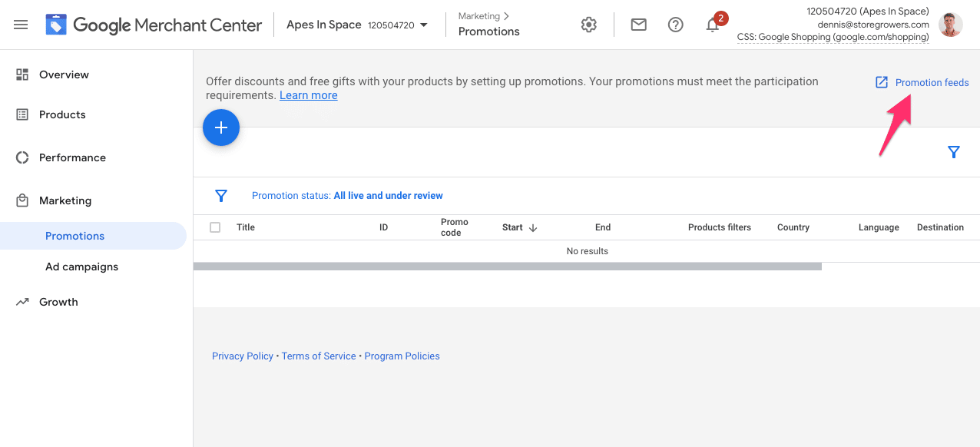The height and width of the screenshot is (447, 980).
Task: Open the Privacy Policy link
Action: coord(243,356)
